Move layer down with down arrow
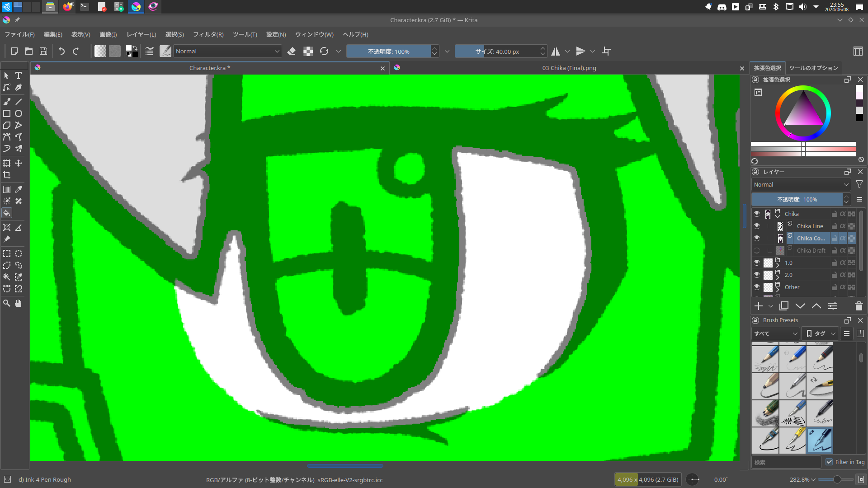 coord(800,306)
